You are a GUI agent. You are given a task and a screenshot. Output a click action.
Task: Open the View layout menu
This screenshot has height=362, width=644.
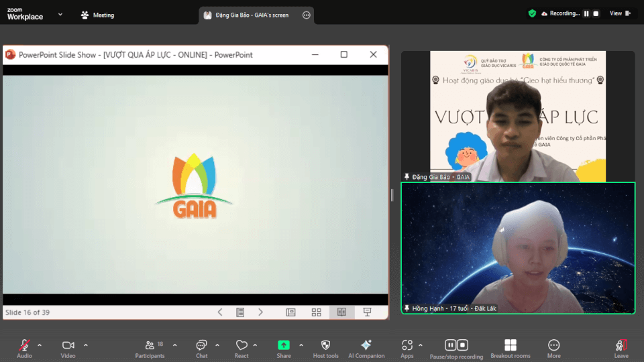[620, 13]
